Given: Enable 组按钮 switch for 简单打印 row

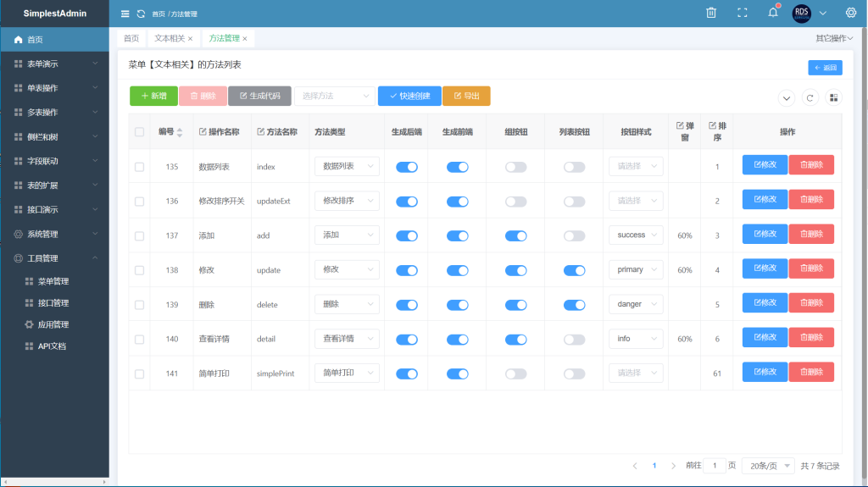Looking at the screenshot, I should [x=515, y=374].
